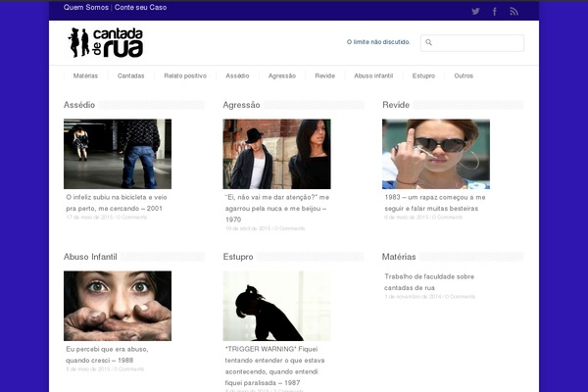588x392 pixels.
Task: Click the tagline 'O limite não discutido.'
Action: click(378, 42)
